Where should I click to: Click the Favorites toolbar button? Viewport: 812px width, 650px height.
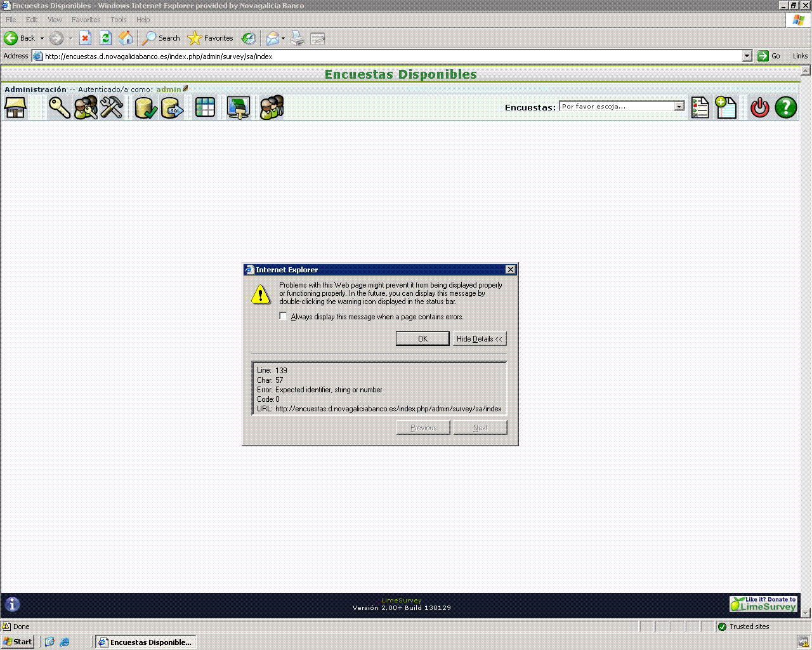pyautogui.click(x=211, y=38)
